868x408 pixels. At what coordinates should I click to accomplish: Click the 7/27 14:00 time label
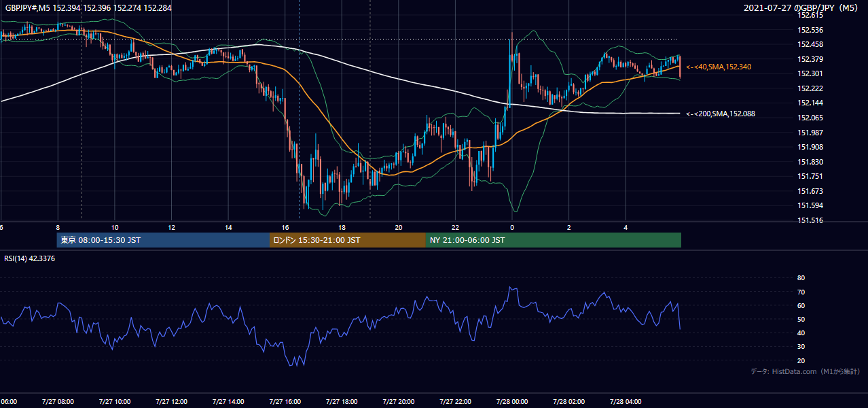tap(228, 402)
